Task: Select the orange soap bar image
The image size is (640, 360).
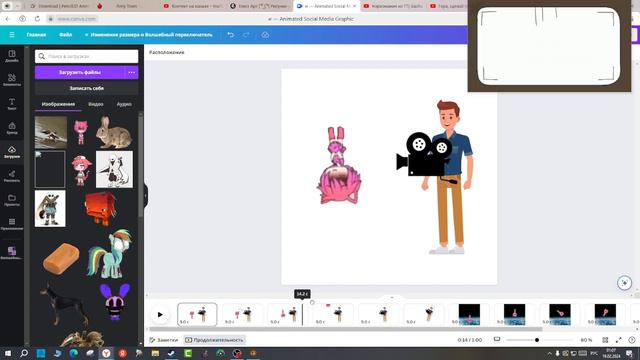Action: click(61, 258)
